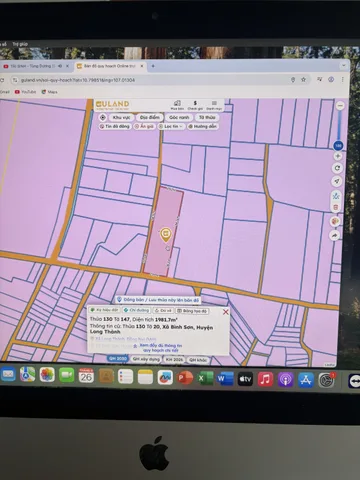360x480 pixels.
Task: Open the Check giá price tool
Action: tap(195, 105)
